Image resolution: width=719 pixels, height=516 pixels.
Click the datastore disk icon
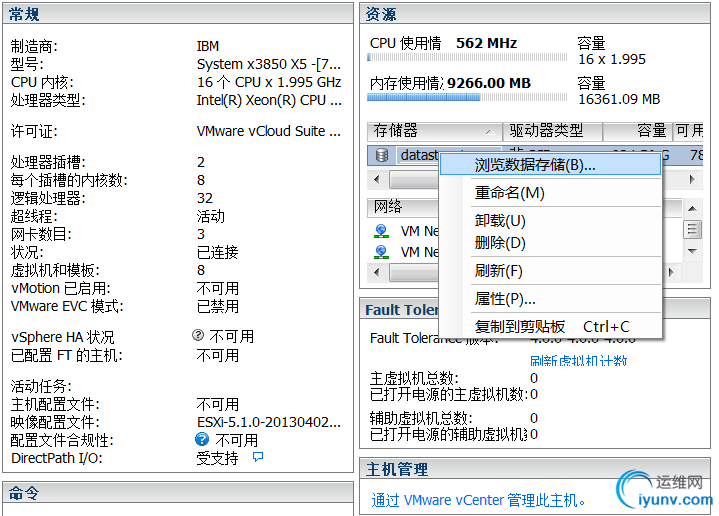coord(382,155)
